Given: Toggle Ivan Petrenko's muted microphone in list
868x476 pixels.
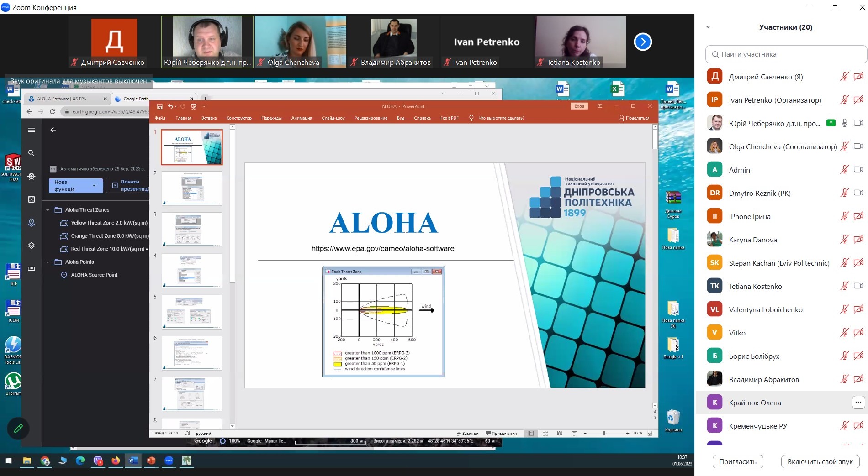Looking at the screenshot, I should (x=845, y=100).
